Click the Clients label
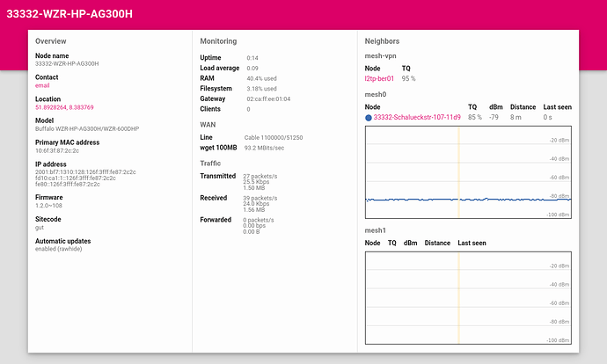The width and height of the screenshot is (607, 364). click(210, 109)
